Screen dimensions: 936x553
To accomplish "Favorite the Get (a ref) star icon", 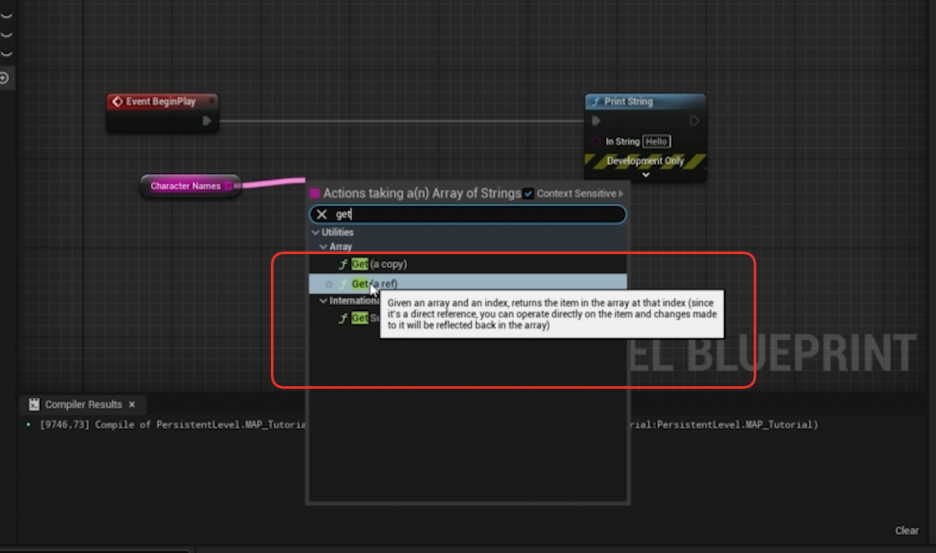I will (x=328, y=284).
